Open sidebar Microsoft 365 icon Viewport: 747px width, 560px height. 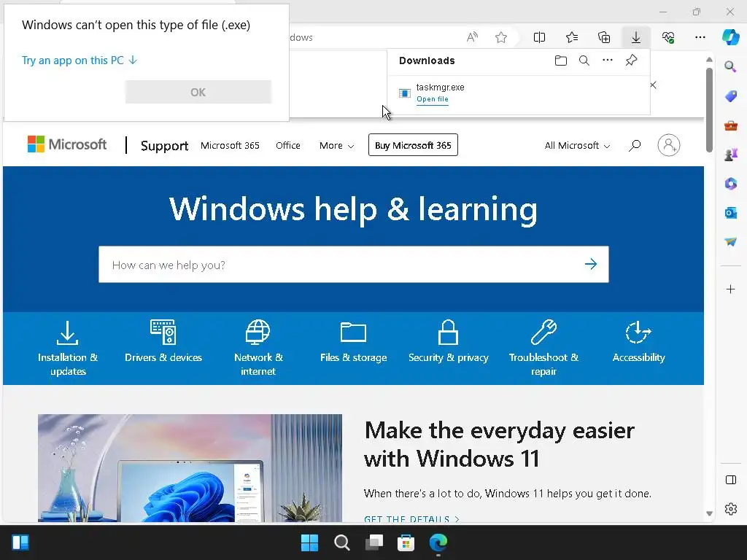[x=730, y=183]
